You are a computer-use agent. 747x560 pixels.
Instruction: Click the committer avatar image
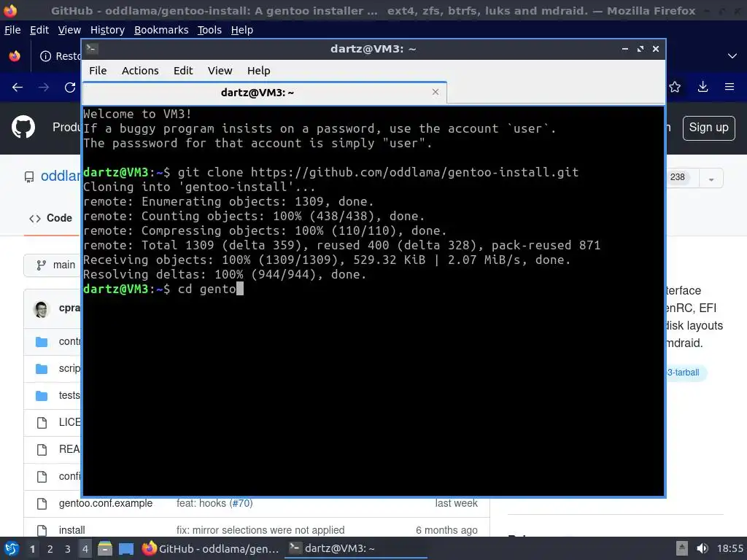42,309
